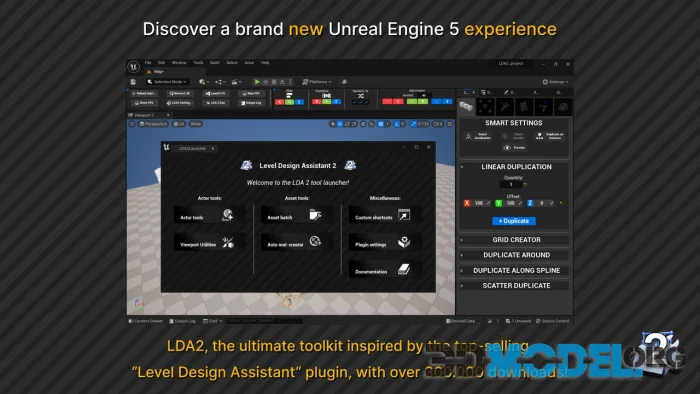
Task: Distribute actors on X axis
Action: 317,102
